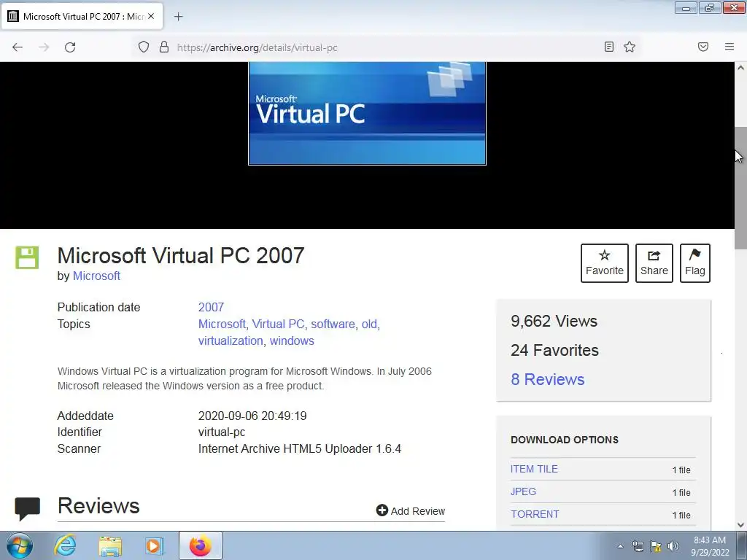Share this item with the Share button

point(654,262)
